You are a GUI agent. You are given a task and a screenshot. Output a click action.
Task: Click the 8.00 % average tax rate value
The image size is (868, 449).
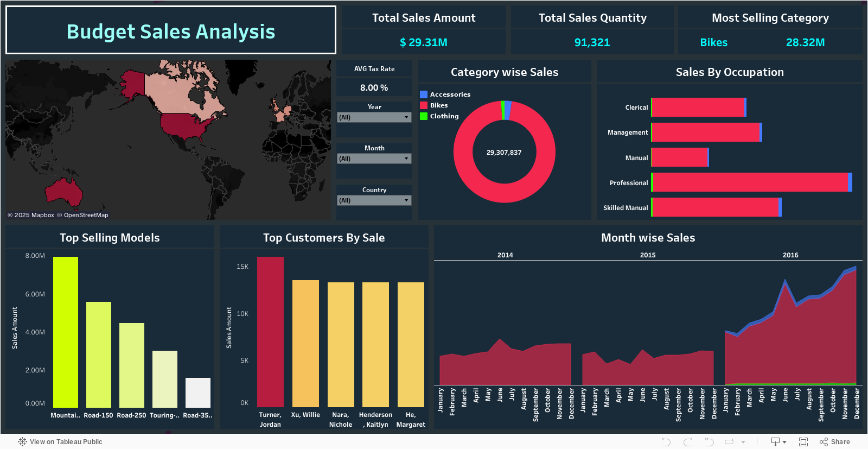[x=374, y=87]
